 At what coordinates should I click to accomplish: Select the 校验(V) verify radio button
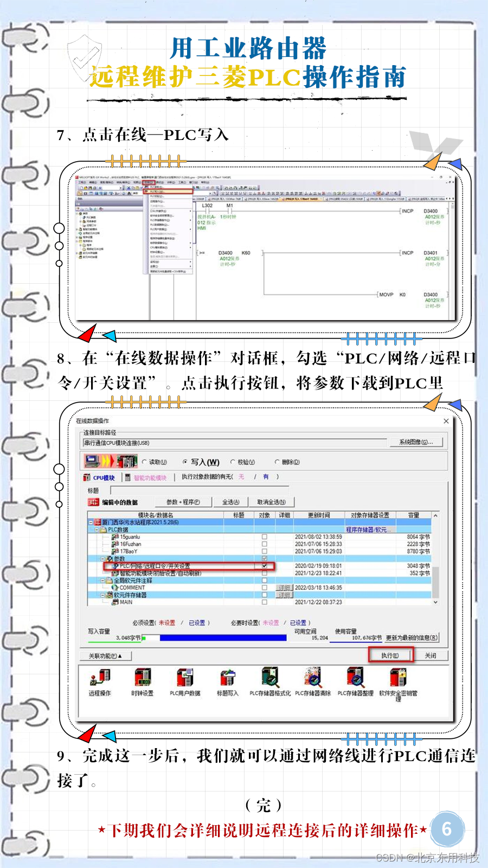click(x=233, y=462)
